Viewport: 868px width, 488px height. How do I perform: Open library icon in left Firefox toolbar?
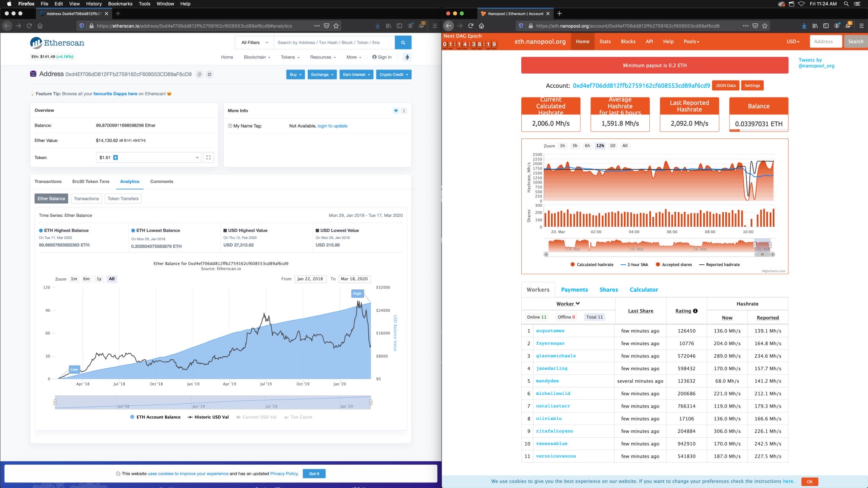click(x=388, y=26)
